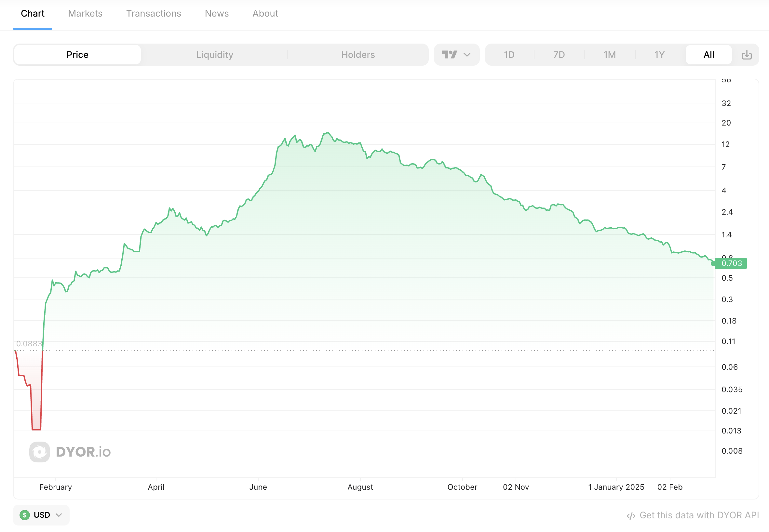Download the chart data

point(747,55)
